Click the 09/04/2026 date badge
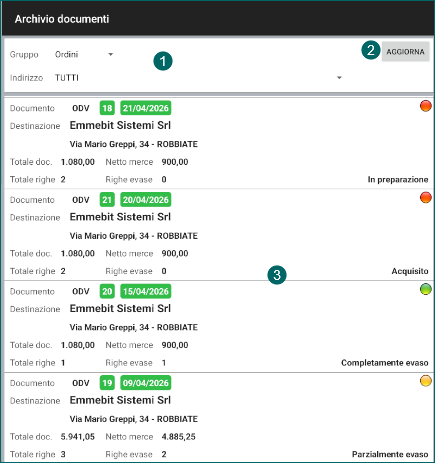The image size is (435, 463). tap(146, 383)
